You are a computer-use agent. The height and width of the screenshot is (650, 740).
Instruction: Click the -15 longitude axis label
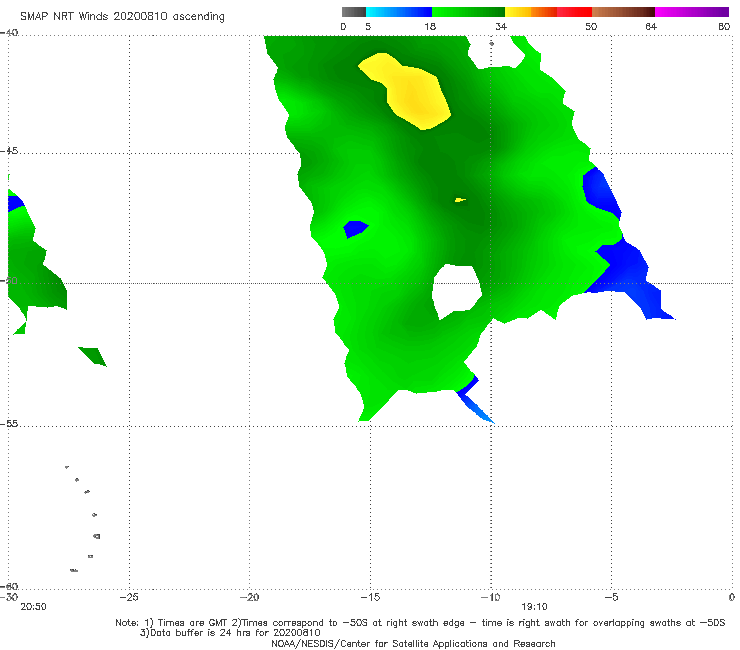pos(370,597)
